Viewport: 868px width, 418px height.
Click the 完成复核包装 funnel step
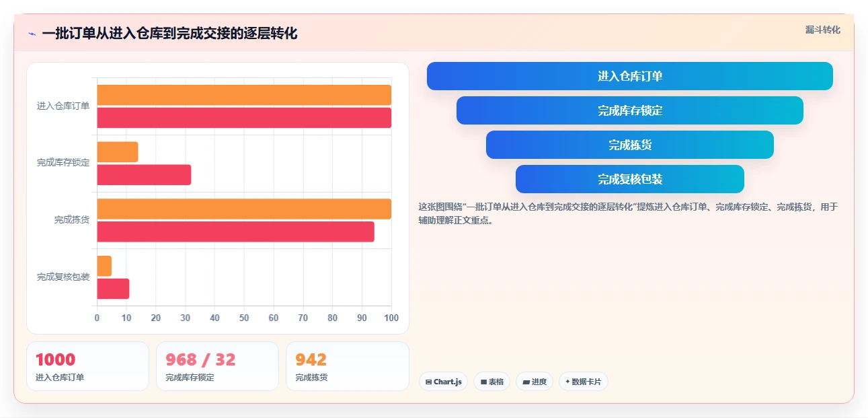630,179
